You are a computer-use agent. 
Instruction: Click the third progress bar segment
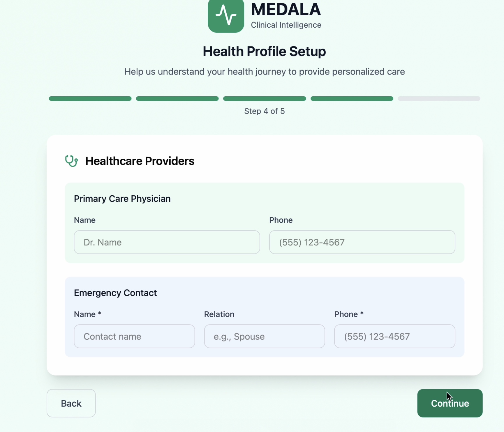click(x=265, y=99)
